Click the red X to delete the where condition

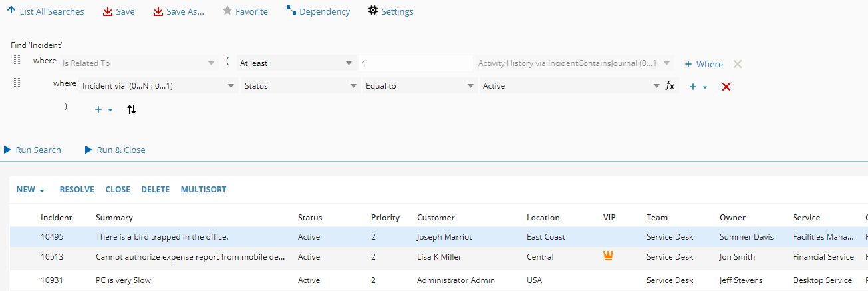click(x=726, y=87)
